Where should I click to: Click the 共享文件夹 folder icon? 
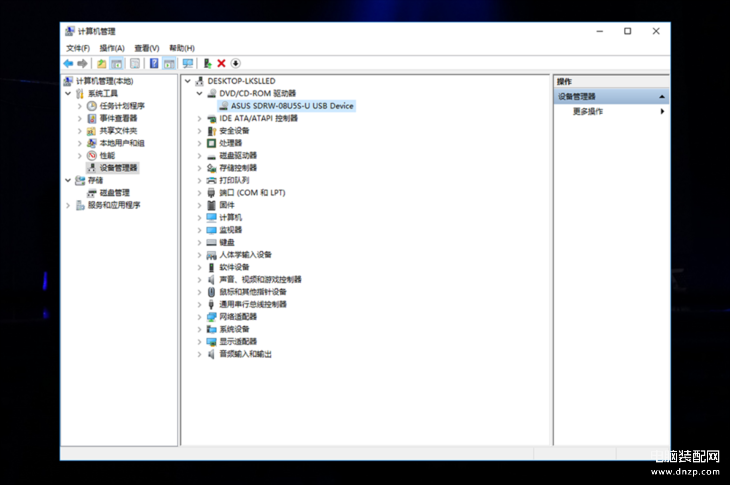coord(92,131)
